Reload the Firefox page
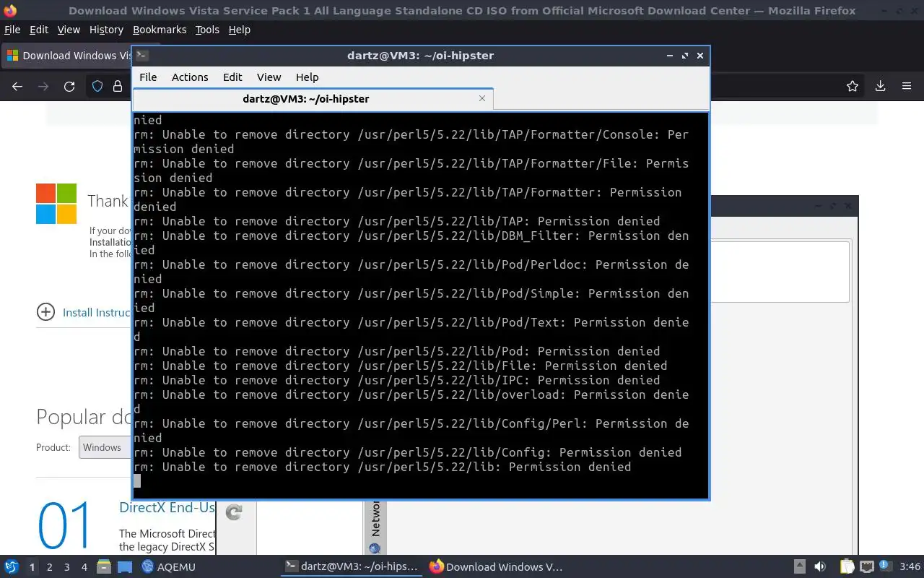 click(x=69, y=87)
